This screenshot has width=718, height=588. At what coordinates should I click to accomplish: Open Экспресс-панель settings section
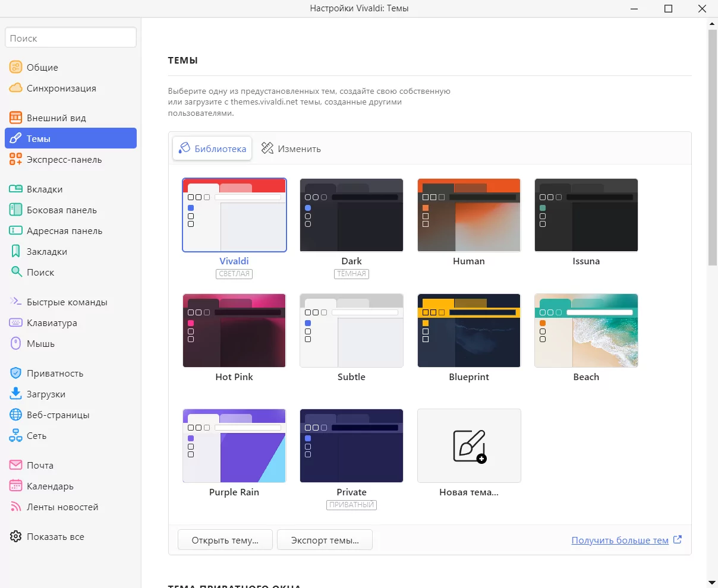tap(71, 159)
